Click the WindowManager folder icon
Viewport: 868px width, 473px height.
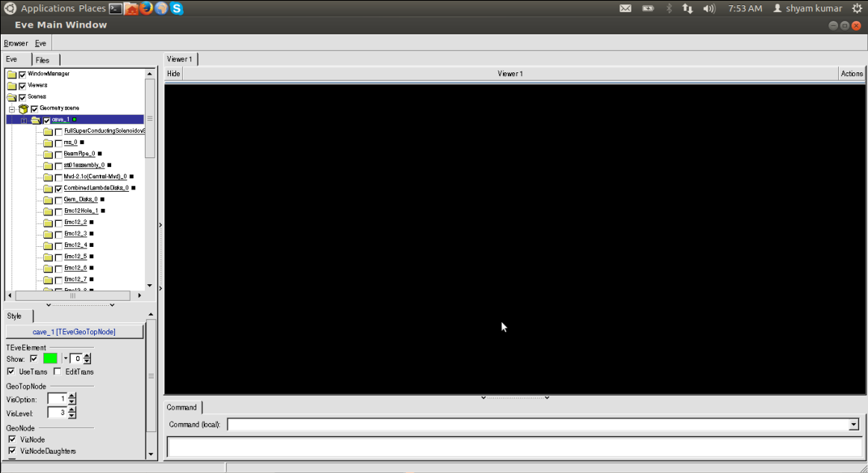pos(11,75)
